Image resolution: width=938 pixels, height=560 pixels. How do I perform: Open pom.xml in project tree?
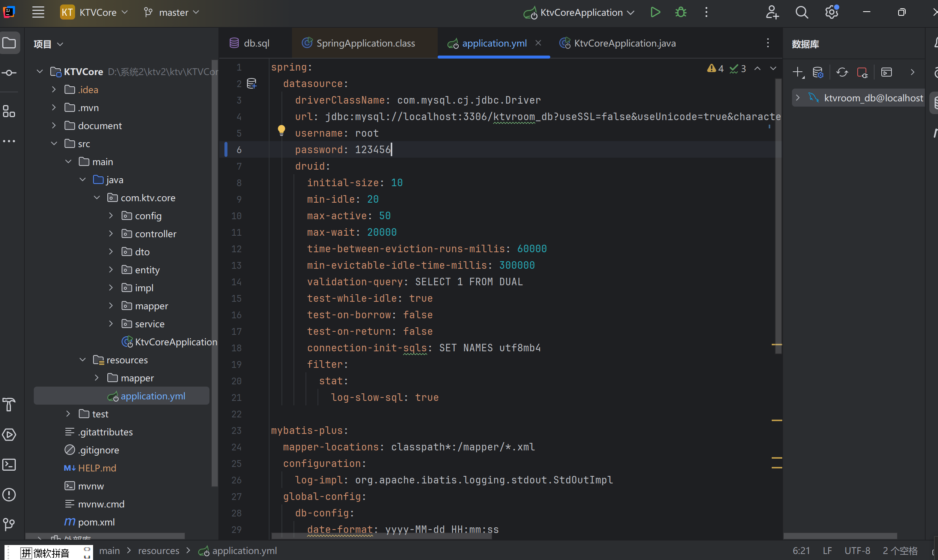pos(96,522)
